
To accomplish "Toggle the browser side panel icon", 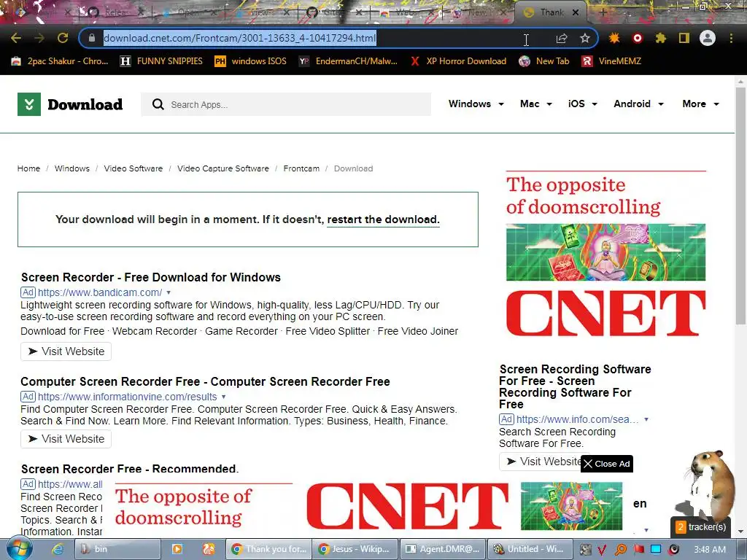I will click(684, 38).
